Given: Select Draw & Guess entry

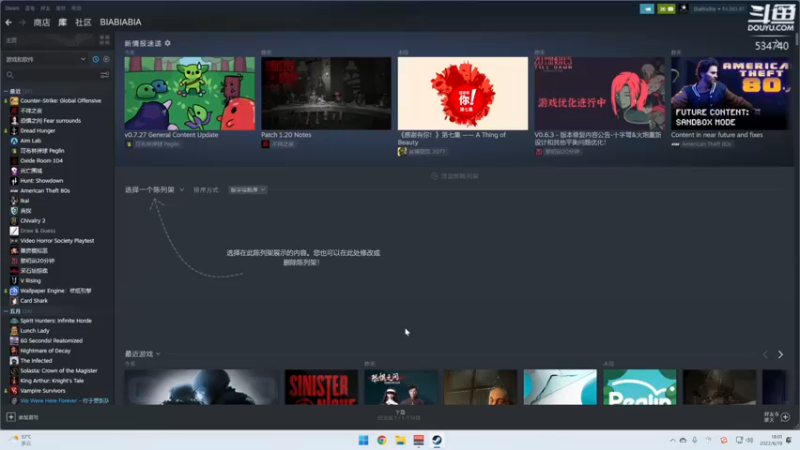Looking at the screenshot, I should (37, 231).
